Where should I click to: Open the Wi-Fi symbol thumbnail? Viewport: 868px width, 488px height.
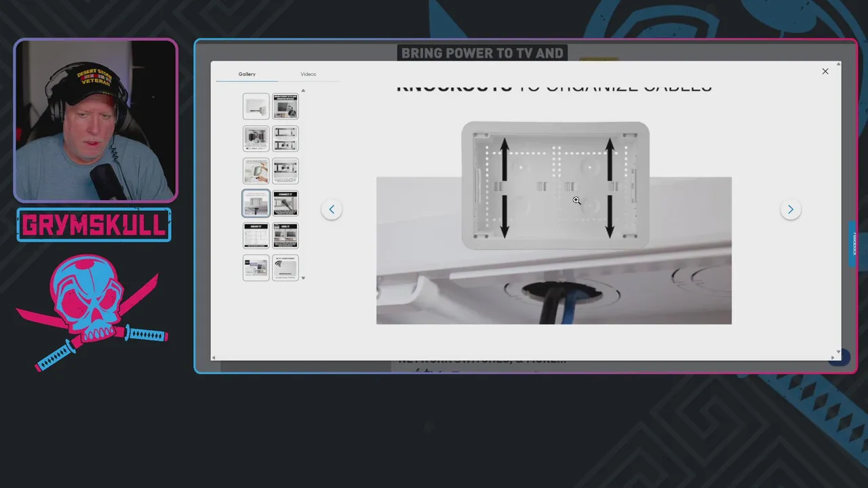[285, 268]
